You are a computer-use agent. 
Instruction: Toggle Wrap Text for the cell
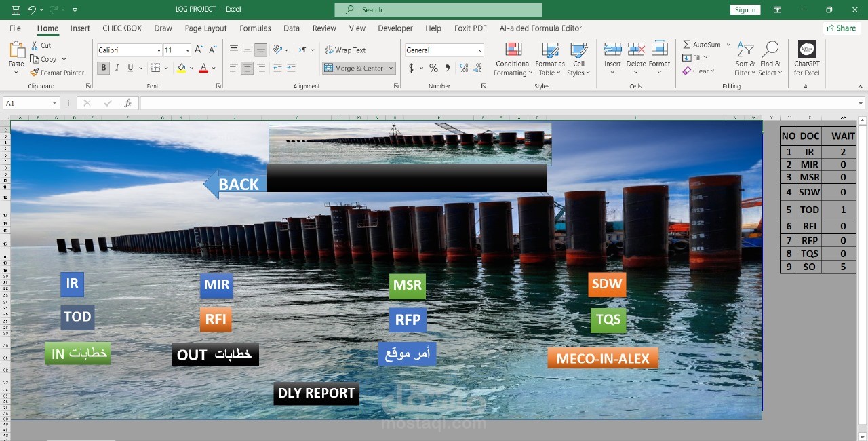pyautogui.click(x=345, y=50)
